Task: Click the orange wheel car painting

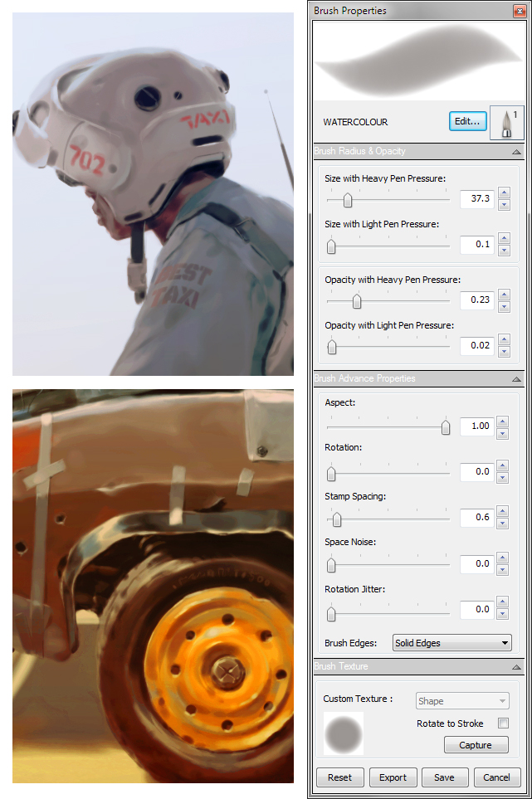Action: click(153, 586)
